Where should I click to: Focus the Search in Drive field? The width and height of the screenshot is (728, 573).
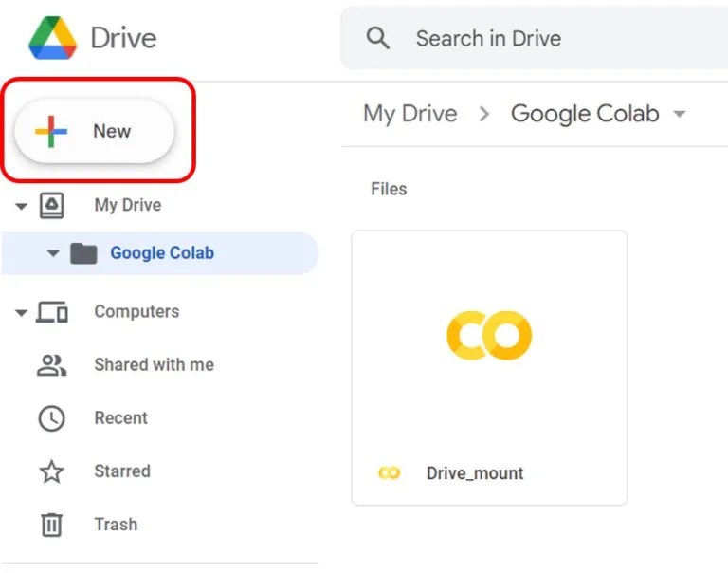534,38
